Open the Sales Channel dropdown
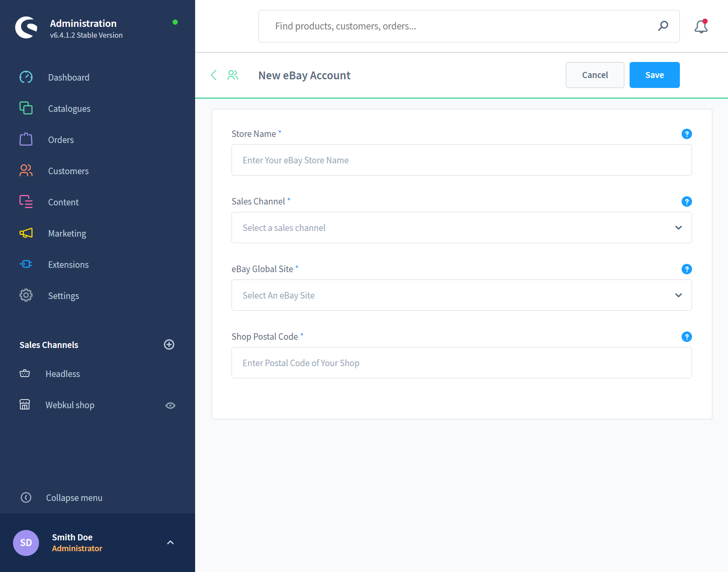The width and height of the screenshot is (728, 572). 462,227
